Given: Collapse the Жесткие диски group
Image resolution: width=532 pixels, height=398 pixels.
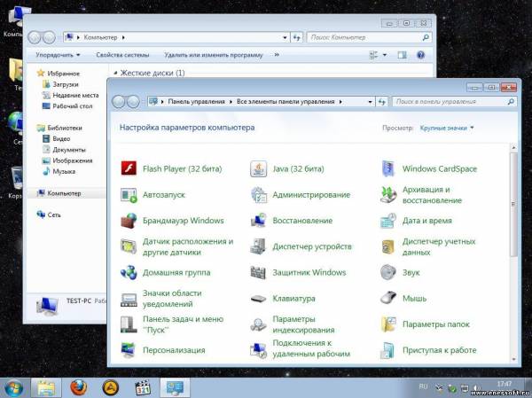Looking at the screenshot, I should [115, 73].
